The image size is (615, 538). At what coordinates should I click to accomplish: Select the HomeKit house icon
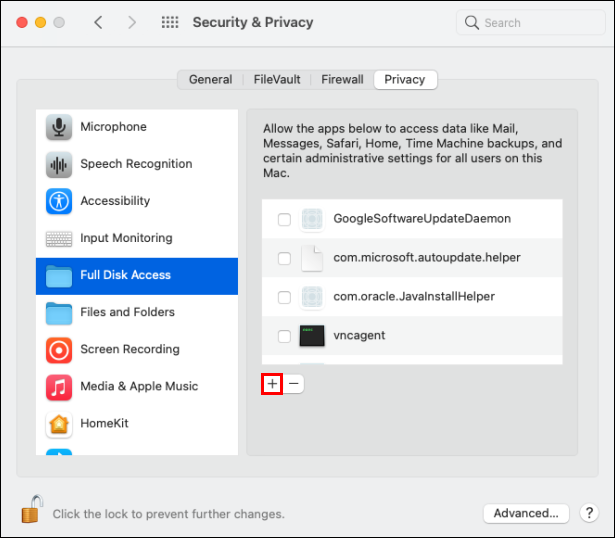(60, 423)
